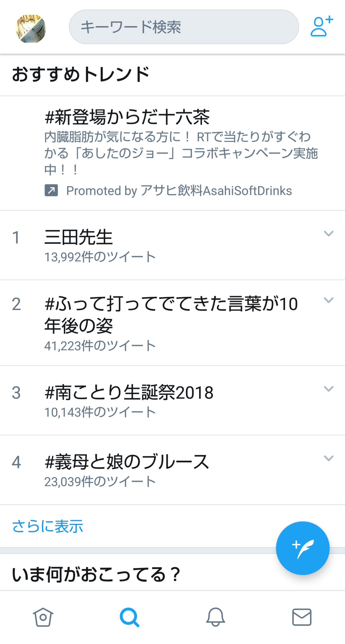Open the #南ことり生誕祭2018 hashtag
345x644 pixels.
click(129, 393)
